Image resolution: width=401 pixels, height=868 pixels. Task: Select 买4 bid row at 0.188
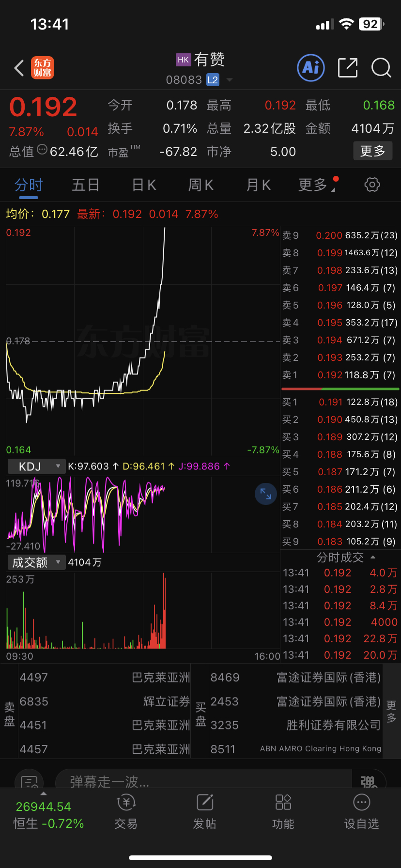(340, 454)
